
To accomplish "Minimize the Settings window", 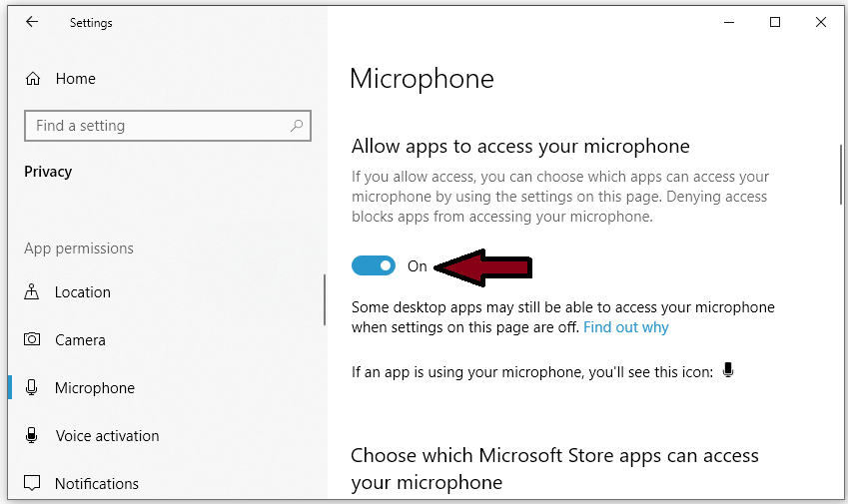I will 729,22.
